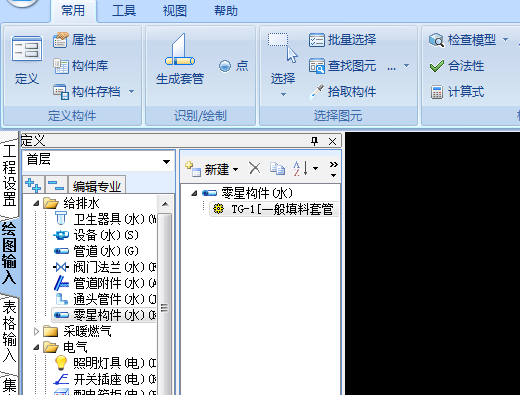
Task: Click the tree scrollbar up arrow
Action: click(165, 204)
